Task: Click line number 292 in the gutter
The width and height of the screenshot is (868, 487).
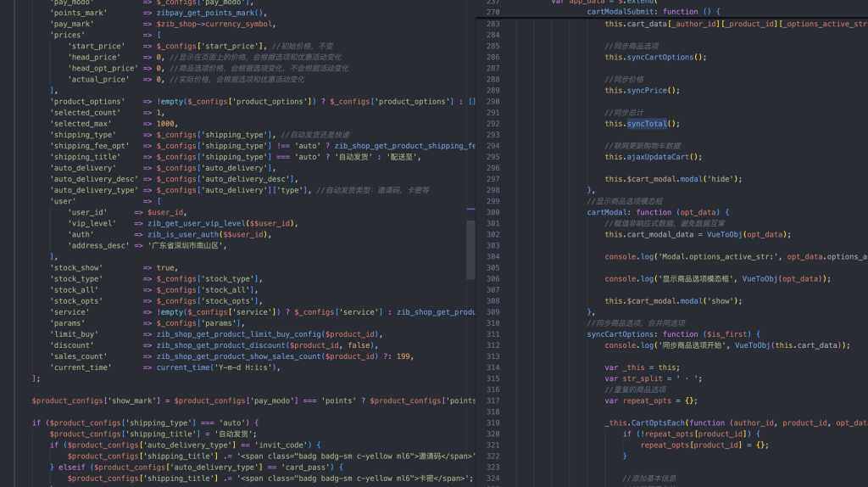Action: 493,124
